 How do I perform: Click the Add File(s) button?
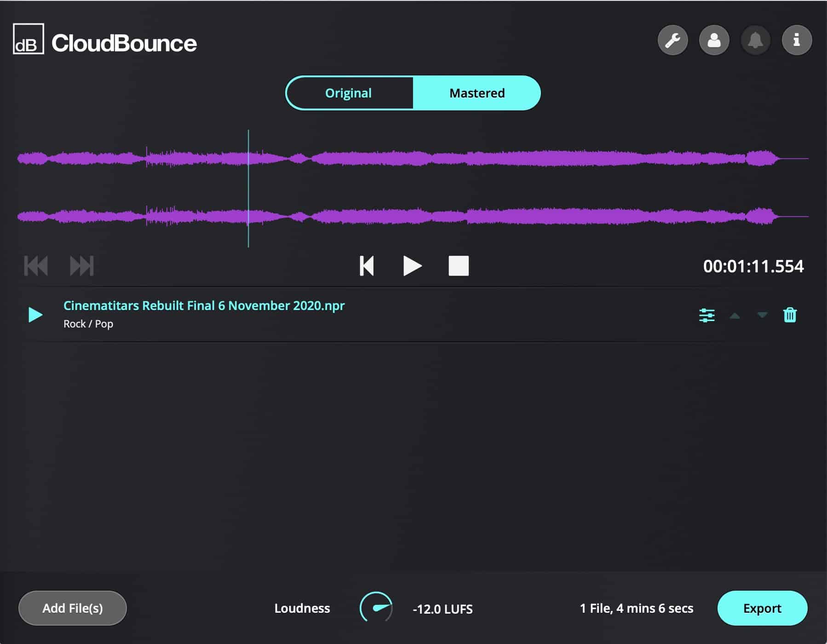tap(73, 608)
